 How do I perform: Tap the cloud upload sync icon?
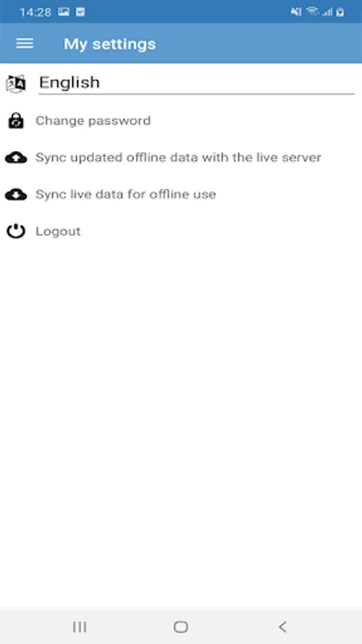coord(16,157)
